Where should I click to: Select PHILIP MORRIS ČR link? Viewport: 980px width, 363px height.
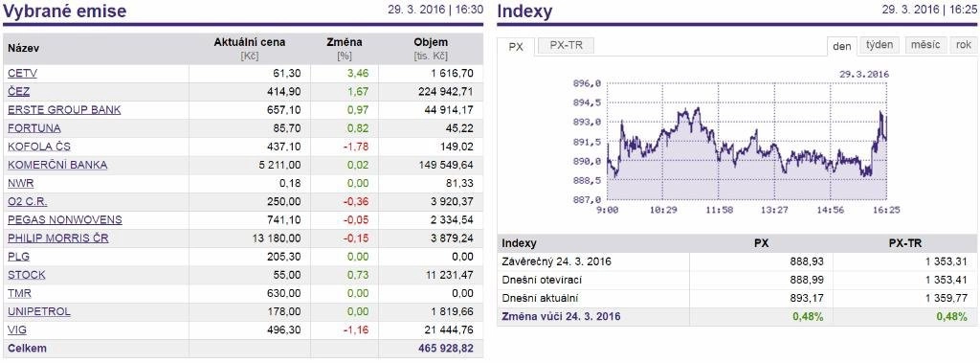tap(58, 238)
